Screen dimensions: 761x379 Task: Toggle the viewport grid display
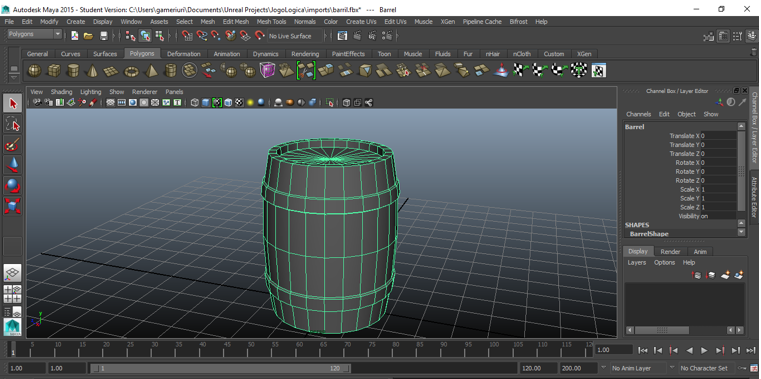pyautogui.click(x=110, y=102)
